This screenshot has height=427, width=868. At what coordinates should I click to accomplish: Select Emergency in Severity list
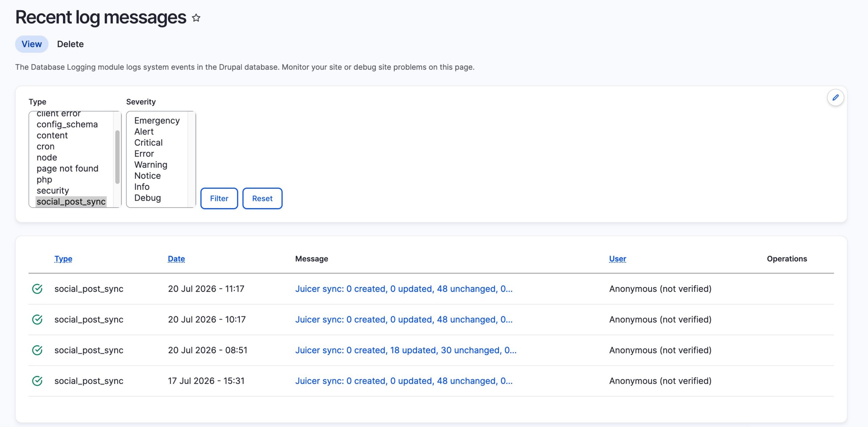pyautogui.click(x=157, y=121)
